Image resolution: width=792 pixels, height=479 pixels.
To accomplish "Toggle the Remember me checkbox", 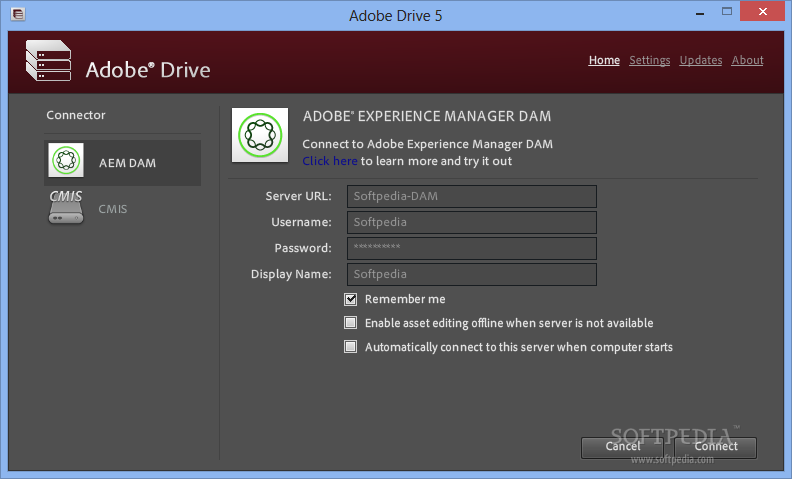I will coord(351,299).
